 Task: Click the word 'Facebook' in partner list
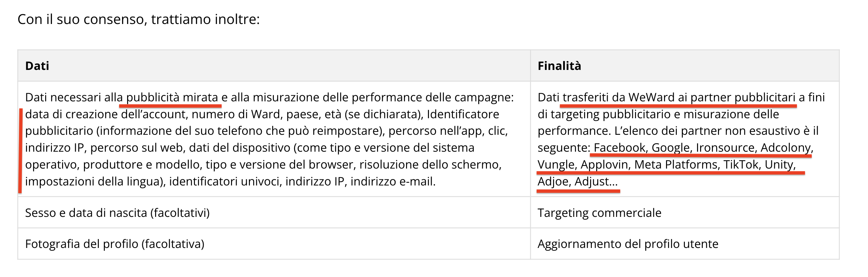click(x=619, y=148)
